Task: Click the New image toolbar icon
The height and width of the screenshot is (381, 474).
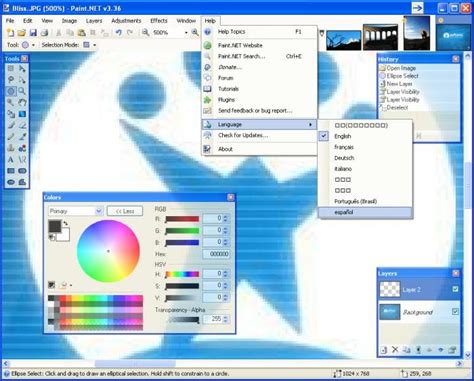Action: [x=10, y=33]
